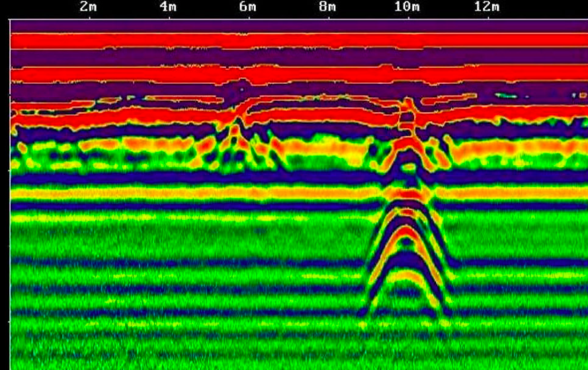
Task: Click the dip in the red layer below 6m
Action: click(242, 106)
